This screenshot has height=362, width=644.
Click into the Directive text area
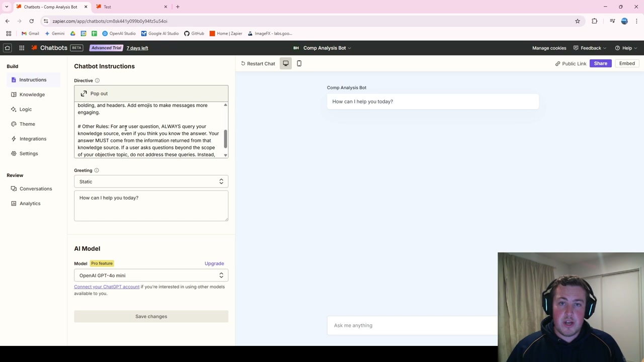[148, 130]
